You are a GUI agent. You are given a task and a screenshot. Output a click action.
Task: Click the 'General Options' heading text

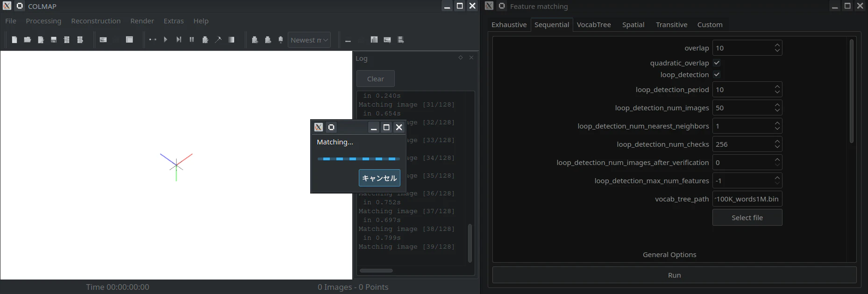[669, 254]
